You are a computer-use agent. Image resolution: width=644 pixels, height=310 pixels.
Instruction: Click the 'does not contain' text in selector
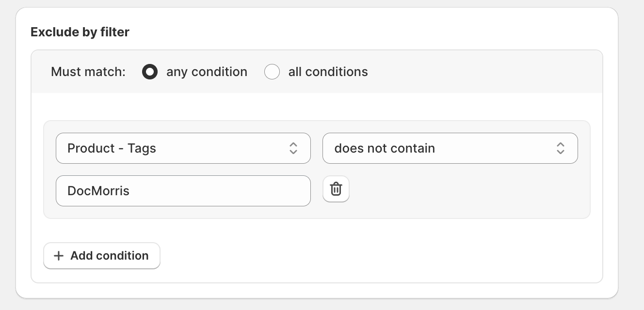pos(385,148)
